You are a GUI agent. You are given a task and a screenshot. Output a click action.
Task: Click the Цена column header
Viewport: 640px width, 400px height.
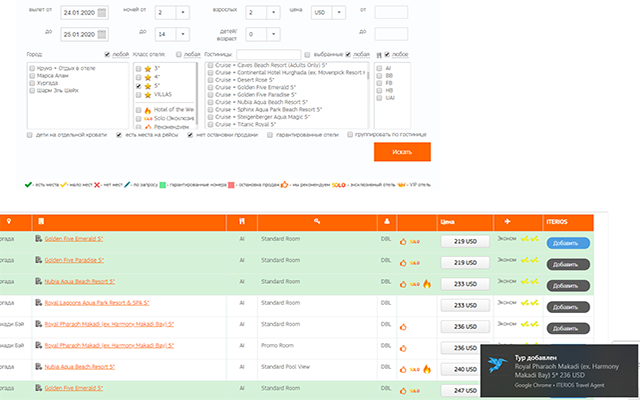coord(465,222)
